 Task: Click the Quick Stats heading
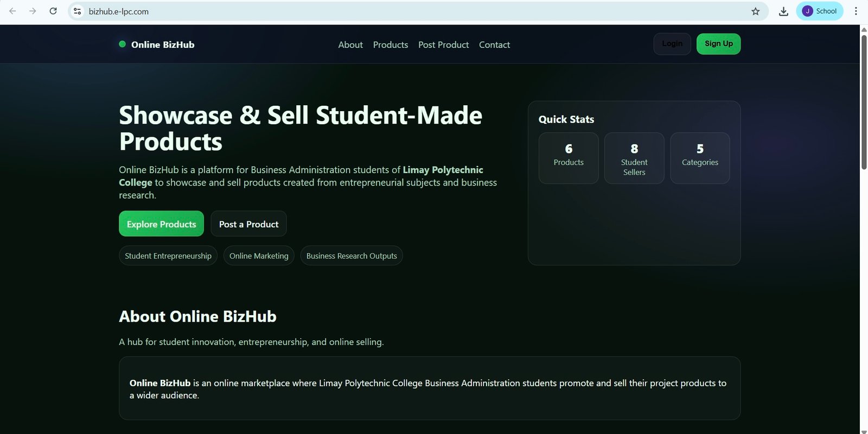(566, 119)
